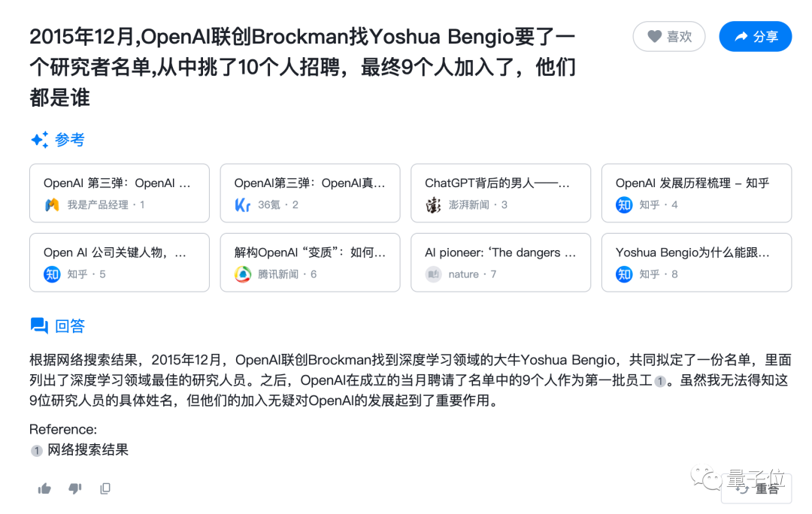Screen dimensions: 812x514
Task: Click the copy answer icon
Action: [105, 488]
